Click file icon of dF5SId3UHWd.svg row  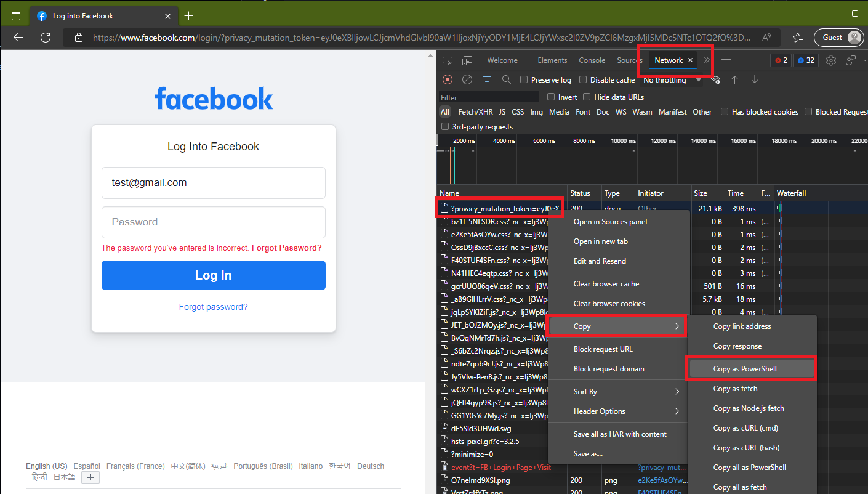click(x=445, y=428)
